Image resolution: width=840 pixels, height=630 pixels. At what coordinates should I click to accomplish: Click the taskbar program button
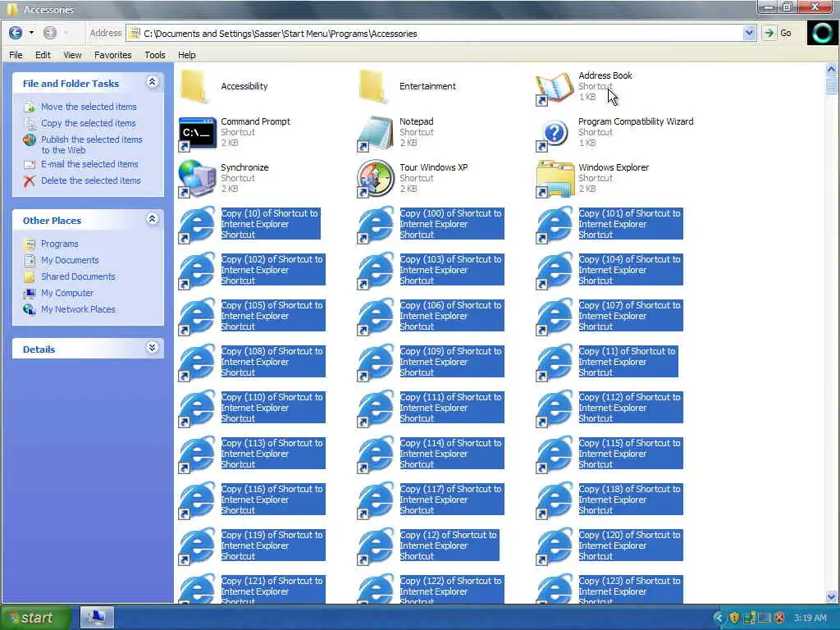97,618
